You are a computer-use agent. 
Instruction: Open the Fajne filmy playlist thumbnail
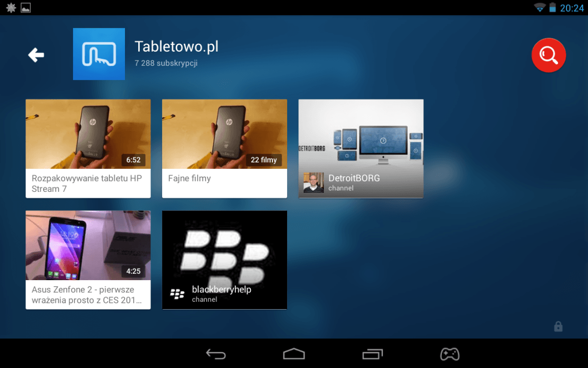point(224,134)
